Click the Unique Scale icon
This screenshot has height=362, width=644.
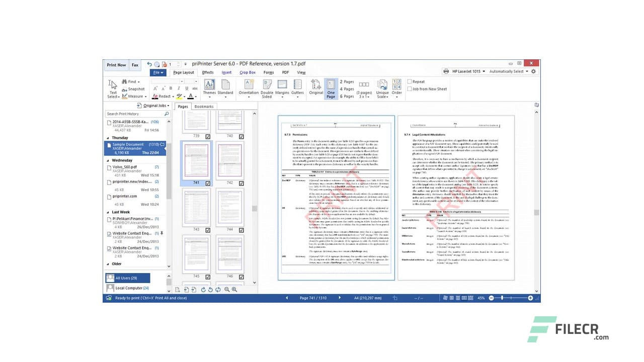(382, 85)
